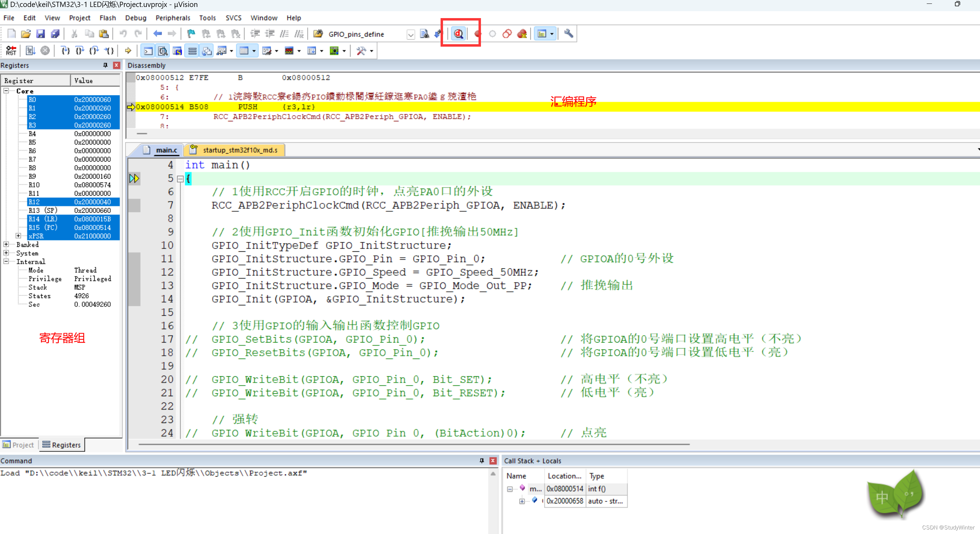
Task: Open the Watch Windows dropdown arrow
Action: 231,50
